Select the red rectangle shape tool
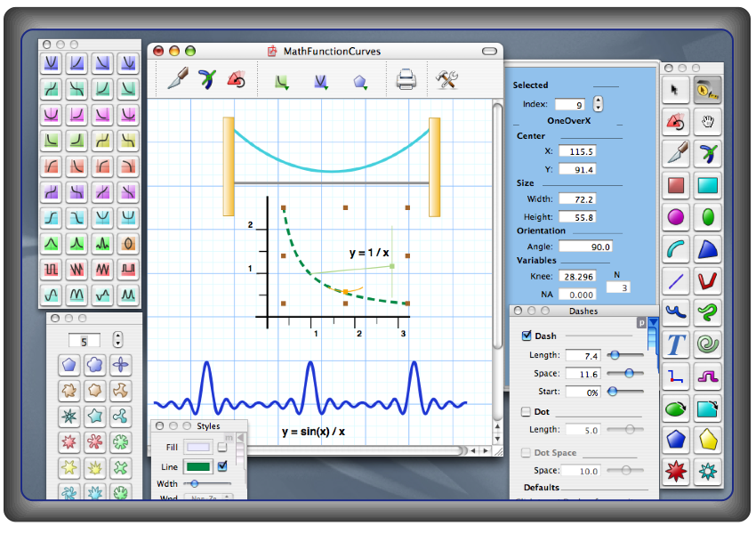756x534 pixels. click(x=675, y=185)
